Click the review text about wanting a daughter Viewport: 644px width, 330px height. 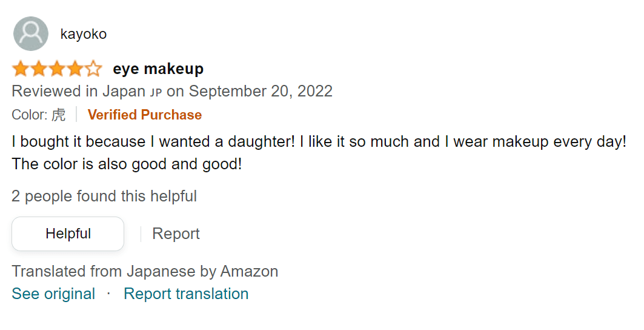(319, 142)
